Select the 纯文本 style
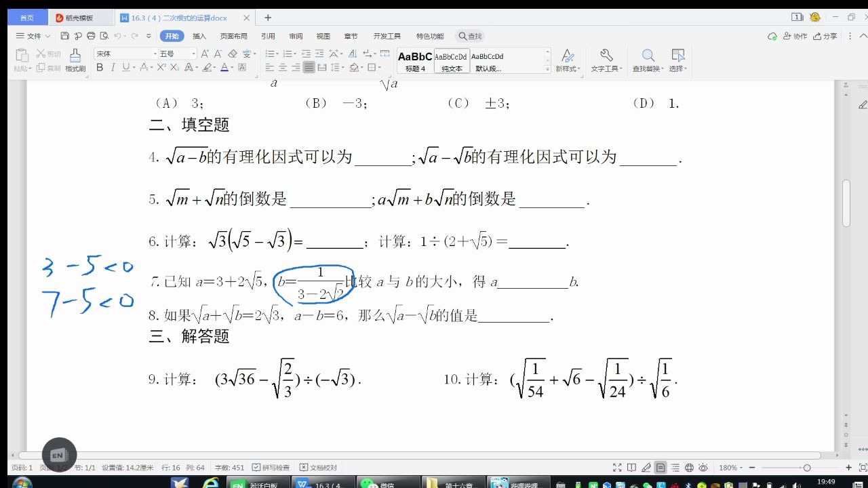Image resolution: width=868 pixels, height=488 pixels. pos(451,61)
